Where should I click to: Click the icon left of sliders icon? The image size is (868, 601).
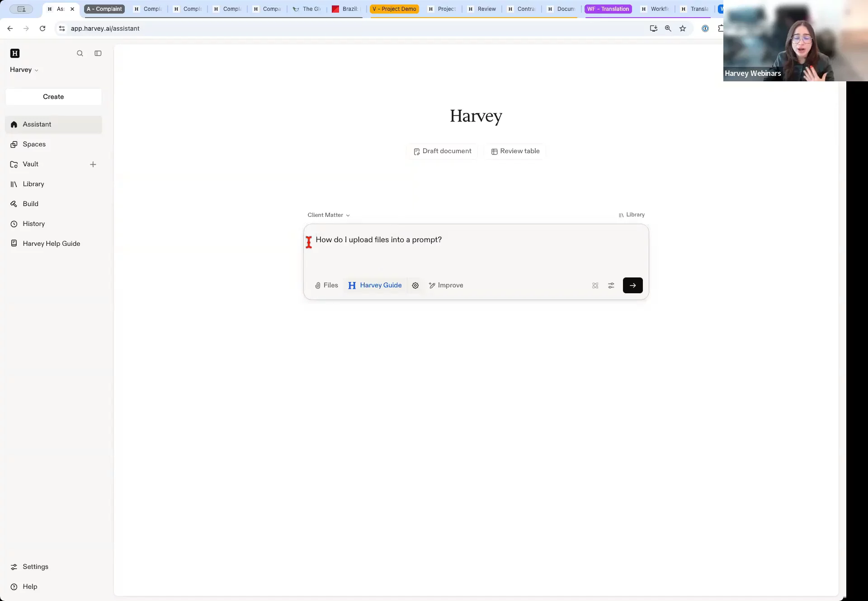[595, 286]
